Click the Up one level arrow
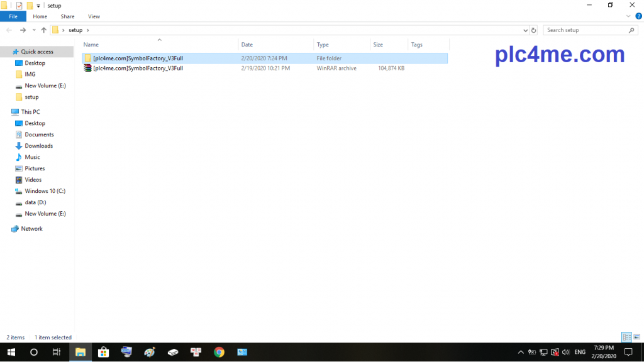The height and width of the screenshot is (362, 644). point(43,30)
